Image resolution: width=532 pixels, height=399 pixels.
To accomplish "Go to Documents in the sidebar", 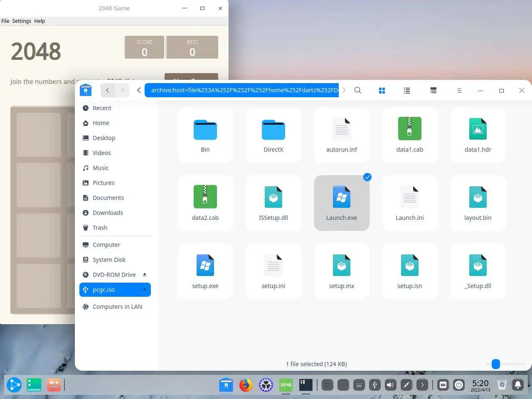I will point(115,198).
